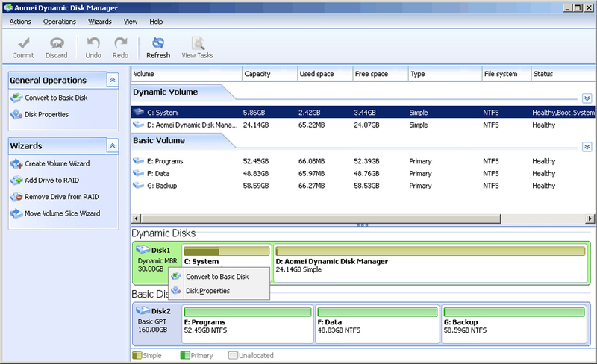Viewport: 597px width, 364px height.
Task: Collapse the Wizards panel
Action: 113,146
